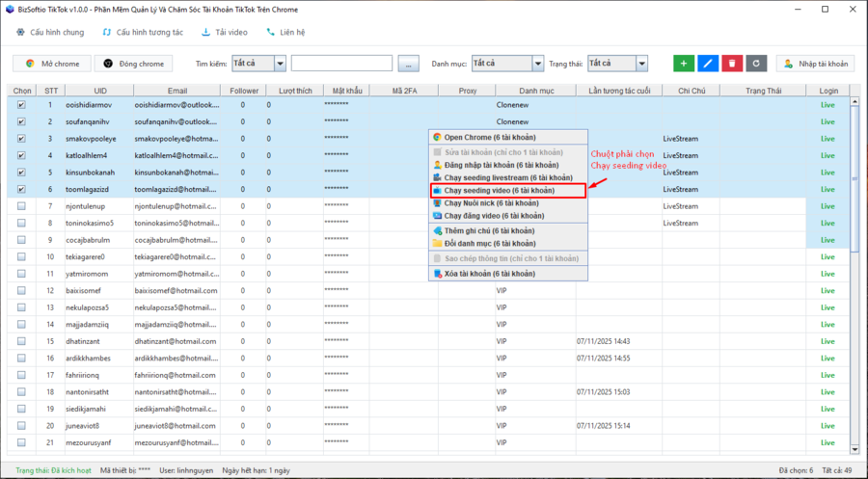This screenshot has width=868, height=479.
Task: Expand the Danh mục category dropdown
Action: click(537, 64)
